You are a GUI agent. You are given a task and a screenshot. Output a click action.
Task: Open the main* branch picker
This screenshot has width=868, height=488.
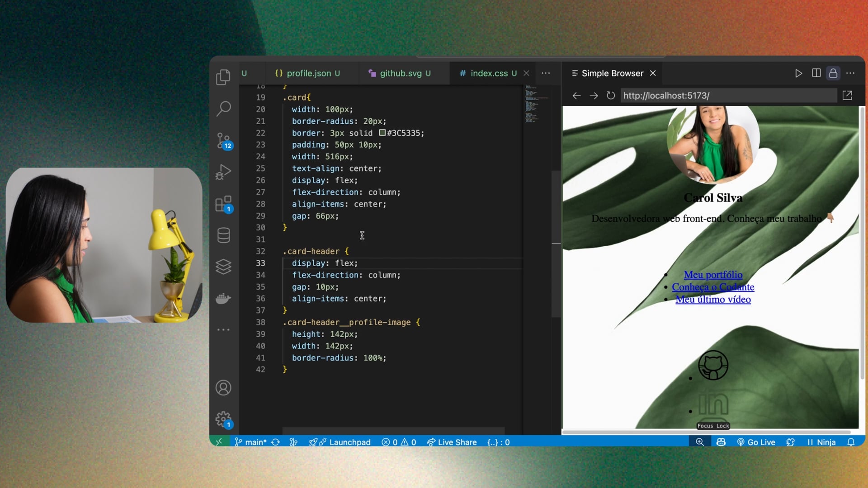251,442
